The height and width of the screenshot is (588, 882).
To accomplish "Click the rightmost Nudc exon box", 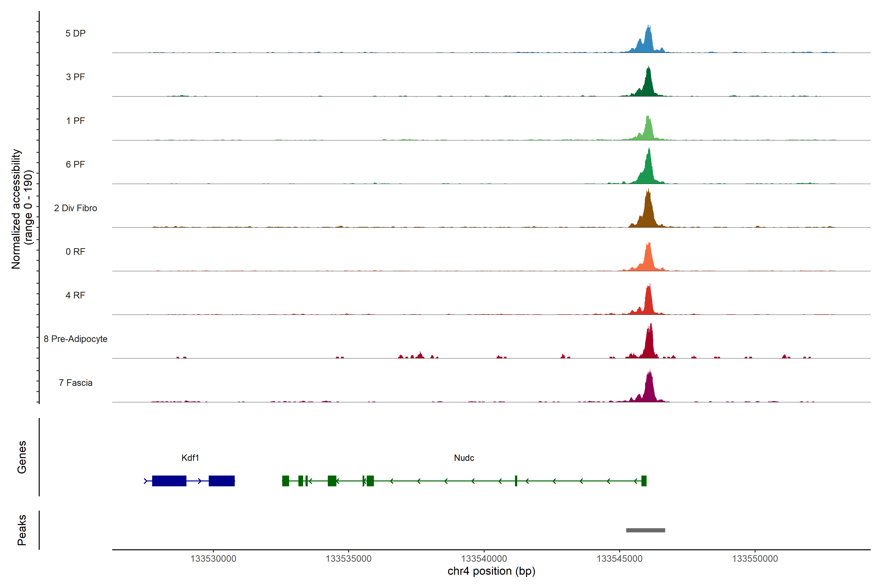I will coord(644,481).
